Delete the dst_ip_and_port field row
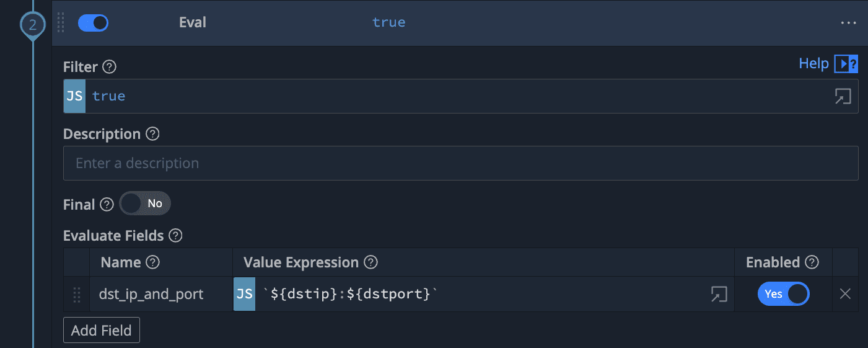Screen dimensions: 868x348 845,294
